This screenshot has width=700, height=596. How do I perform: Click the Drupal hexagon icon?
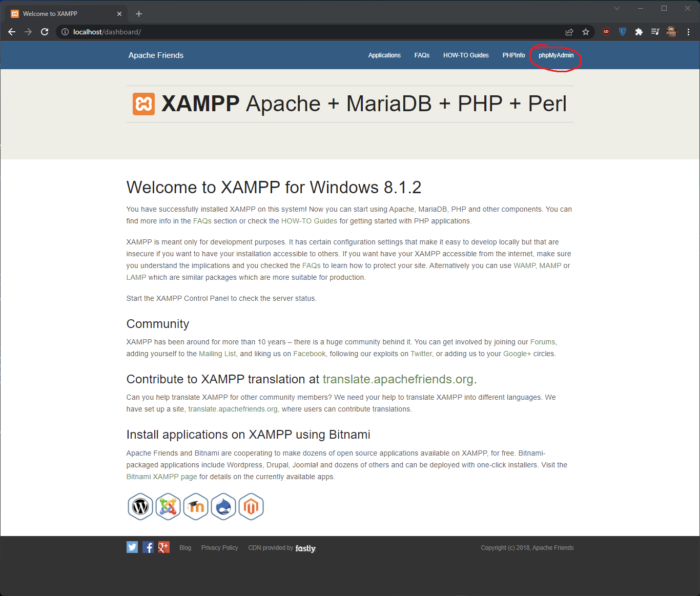223,507
